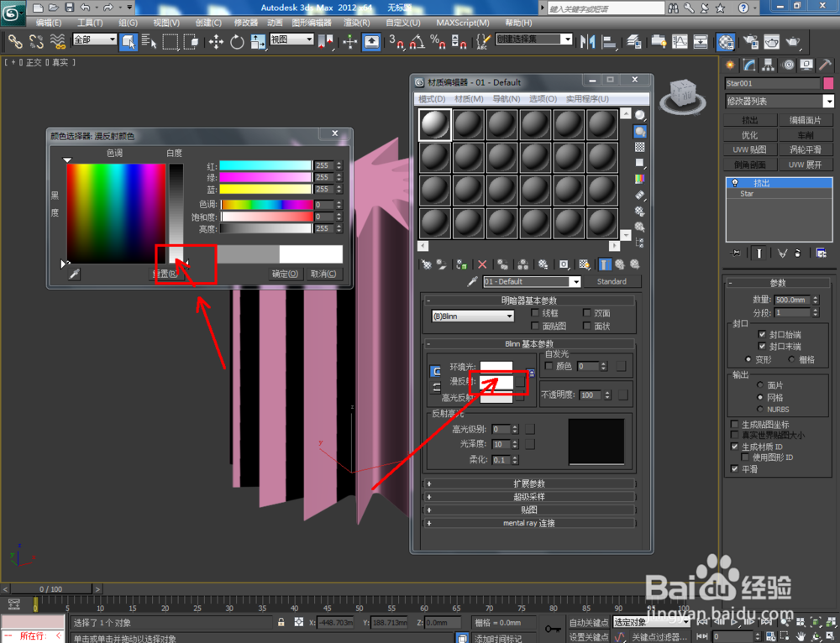Click the Save file icon
Screen dimensions: 840x643
click(x=69, y=8)
